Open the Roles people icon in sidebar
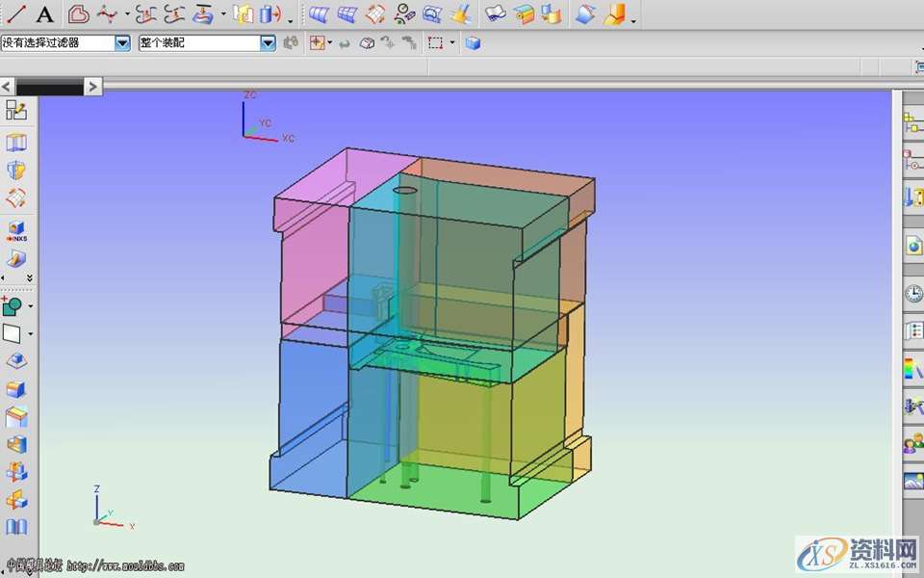 coord(912,445)
